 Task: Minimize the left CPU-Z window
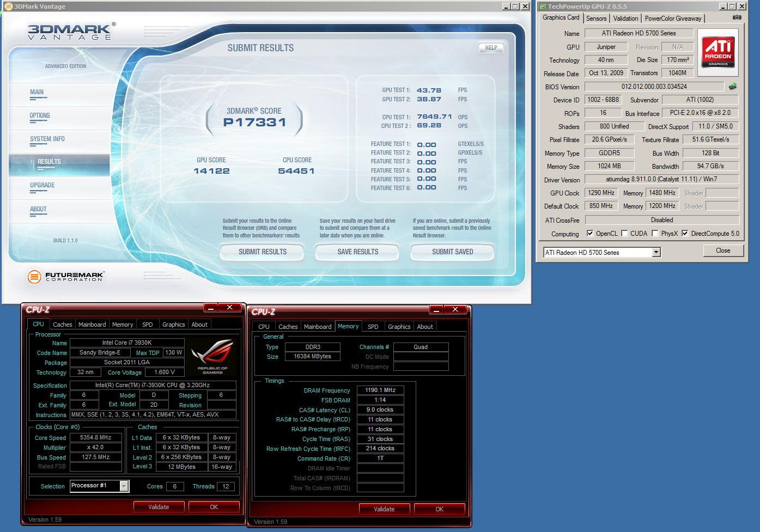[x=211, y=308]
